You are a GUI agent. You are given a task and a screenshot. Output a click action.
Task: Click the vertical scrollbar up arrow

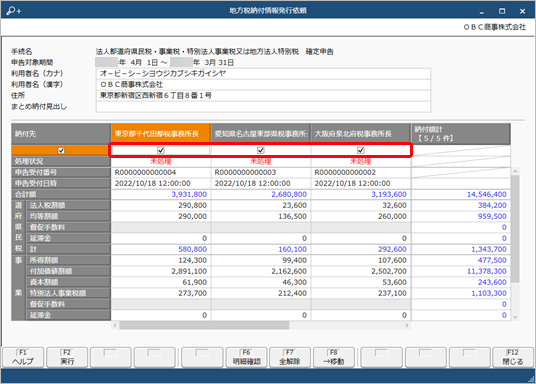pyautogui.click(x=515, y=171)
